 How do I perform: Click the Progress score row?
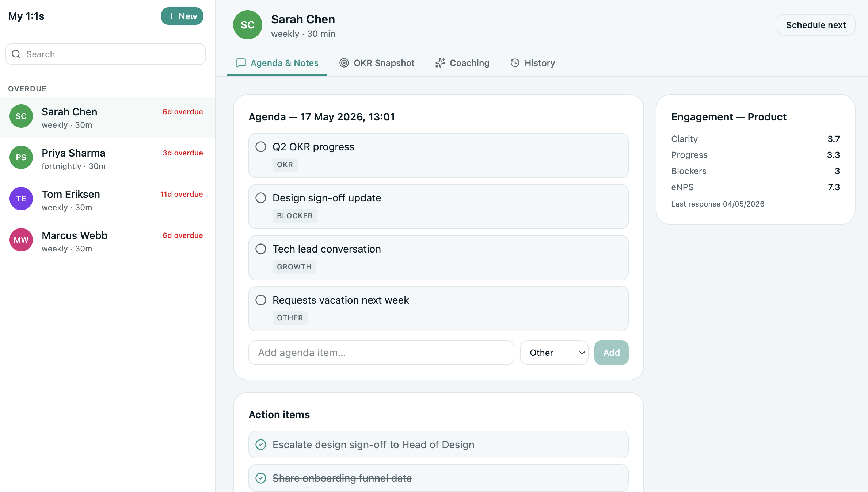click(755, 155)
